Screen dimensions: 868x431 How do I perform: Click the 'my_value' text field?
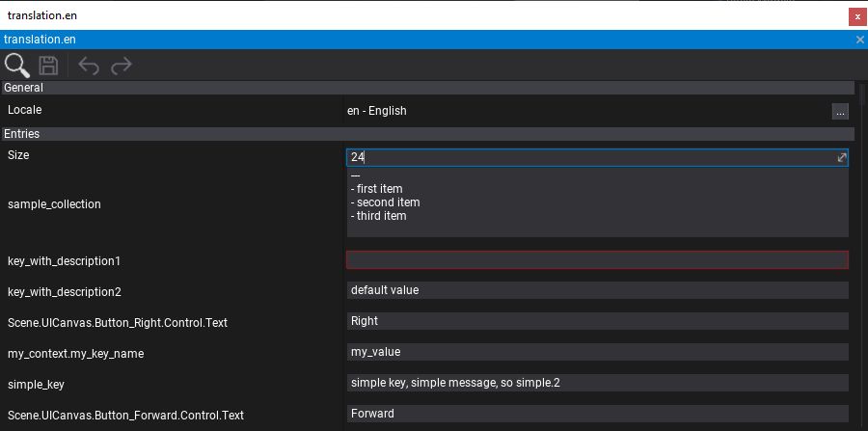coord(597,352)
